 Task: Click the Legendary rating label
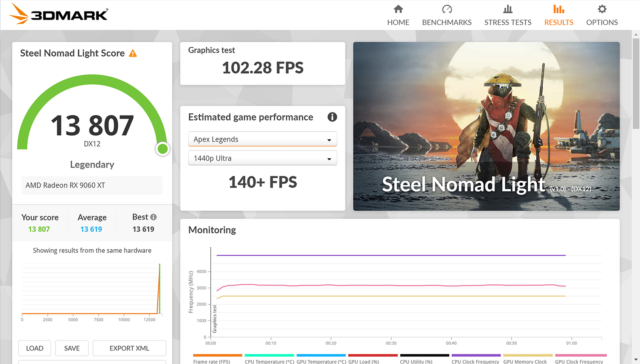92,165
